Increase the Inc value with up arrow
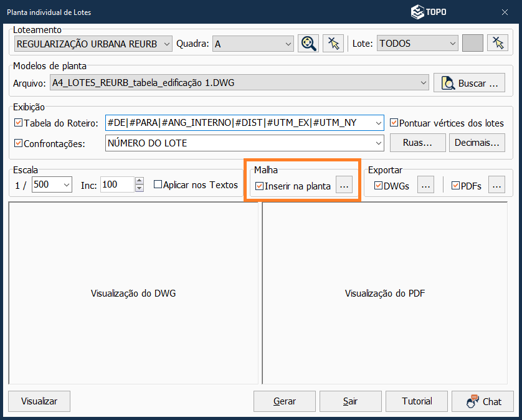Screen dimensions: 522x420 click(x=140, y=181)
